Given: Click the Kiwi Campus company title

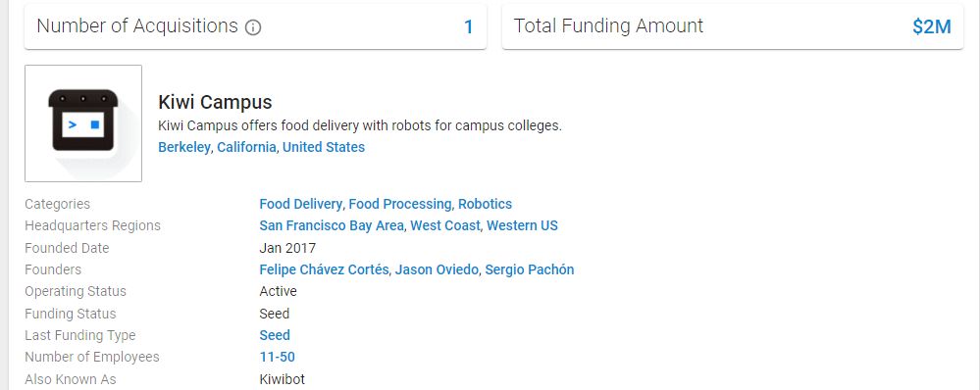Looking at the screenshot, I should [x=215, y=102].
